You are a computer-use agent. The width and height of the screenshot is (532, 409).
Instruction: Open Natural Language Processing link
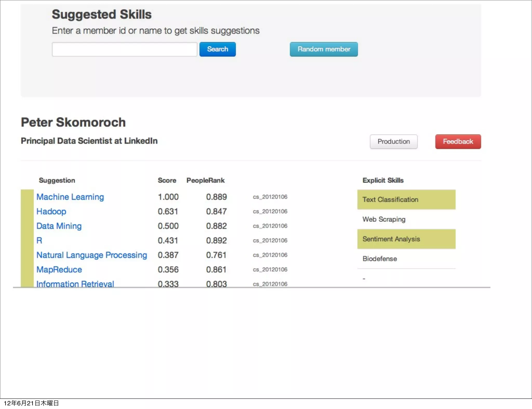pos(92,255)
